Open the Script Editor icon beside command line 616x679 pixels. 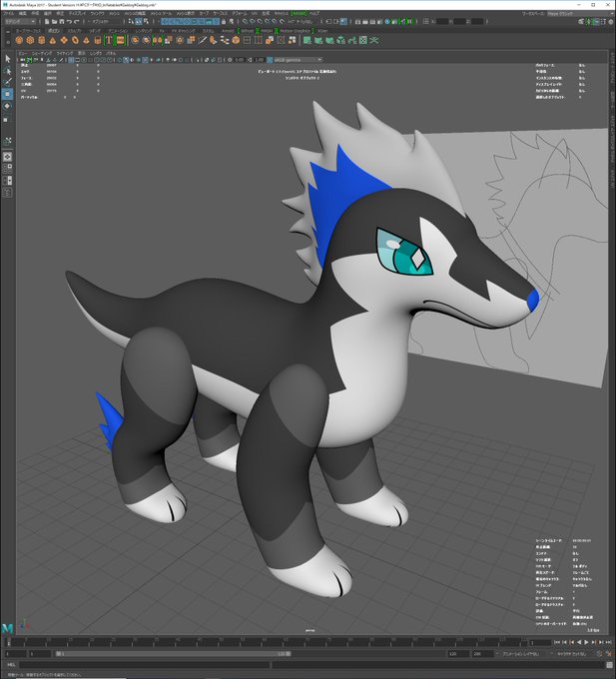coord(610,665)
